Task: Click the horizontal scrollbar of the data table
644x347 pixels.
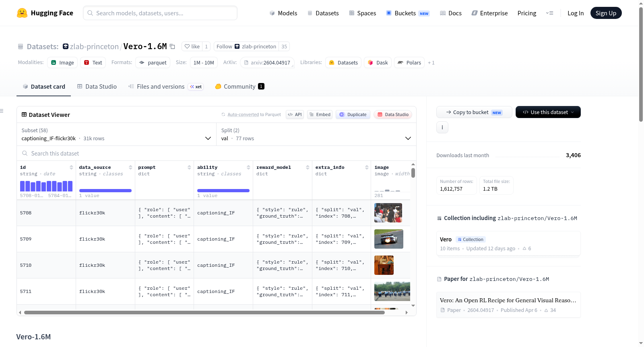Action: click(x=204, y=312)
